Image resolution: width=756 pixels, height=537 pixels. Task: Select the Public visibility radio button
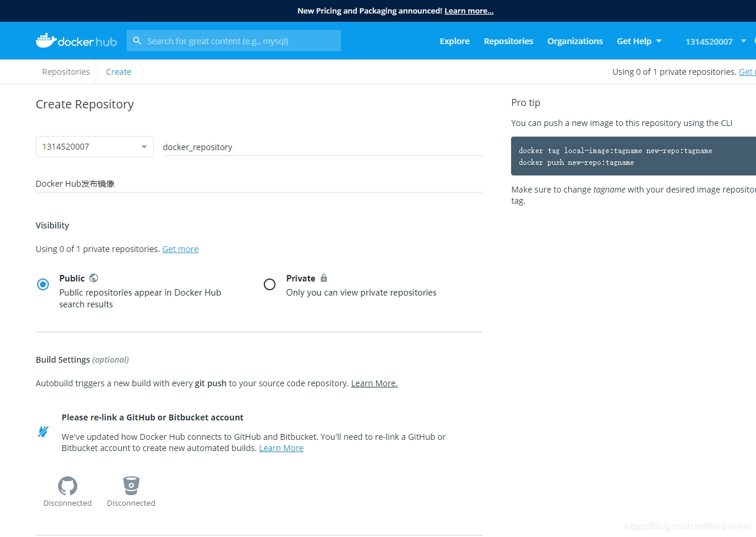pyautogui.click(x=43, y=284)
